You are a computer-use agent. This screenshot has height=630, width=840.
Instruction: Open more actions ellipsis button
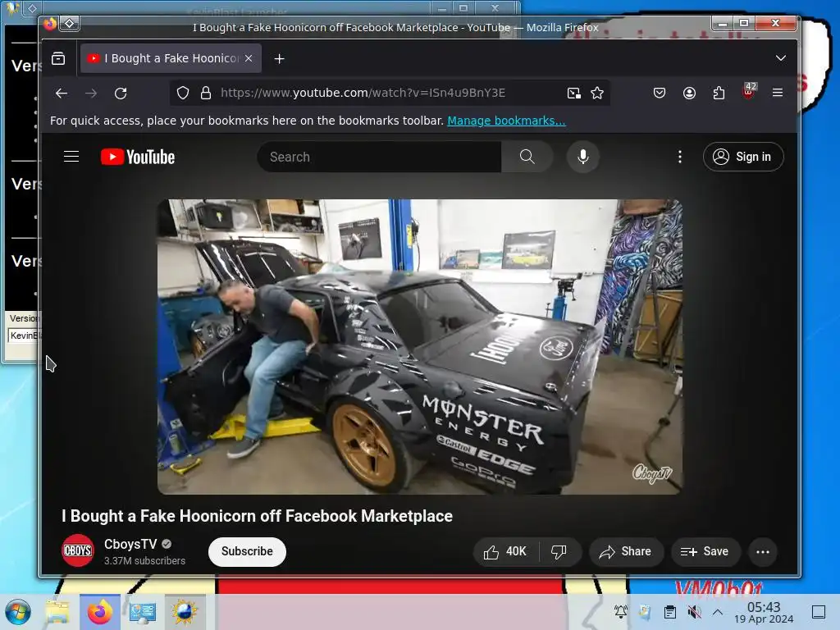(x=763, y=552)
